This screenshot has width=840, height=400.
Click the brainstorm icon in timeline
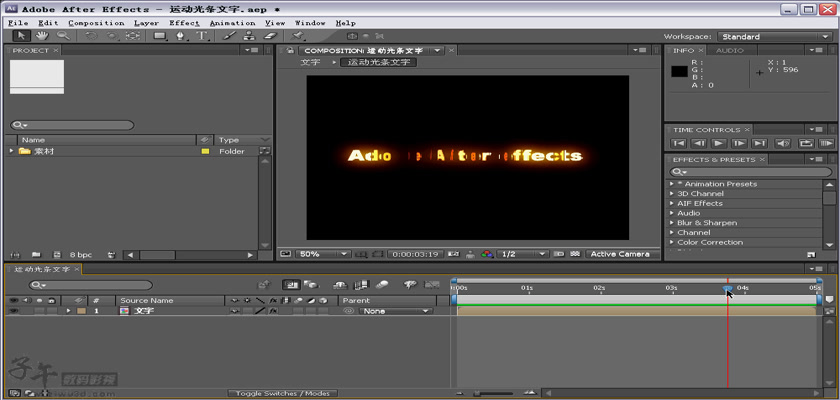click(x=411, y=285)
